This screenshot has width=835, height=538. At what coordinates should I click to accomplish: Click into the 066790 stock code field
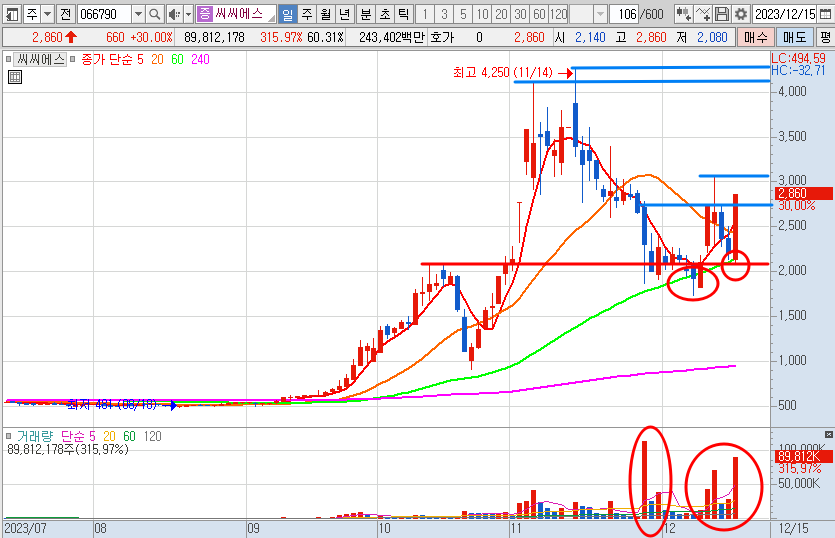[104, 14]
